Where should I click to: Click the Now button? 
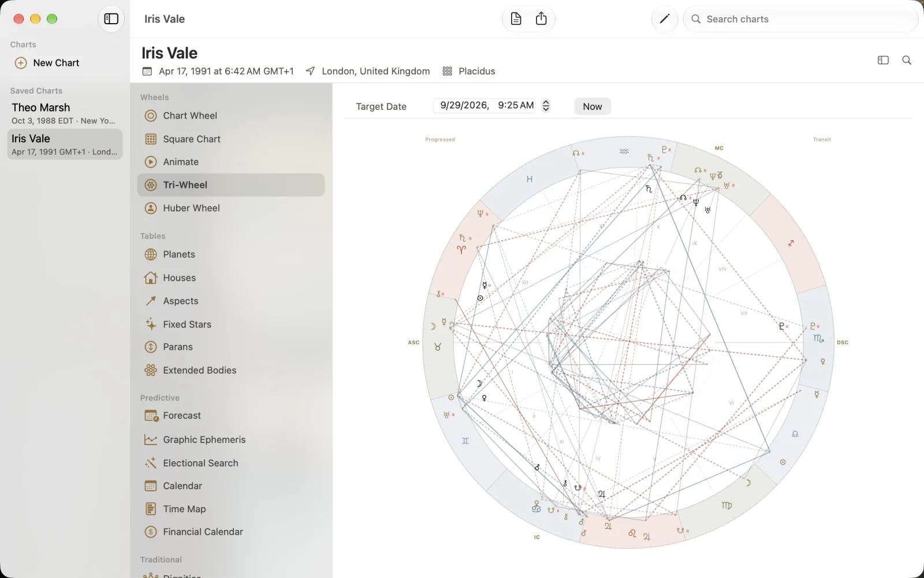(593, 106)
